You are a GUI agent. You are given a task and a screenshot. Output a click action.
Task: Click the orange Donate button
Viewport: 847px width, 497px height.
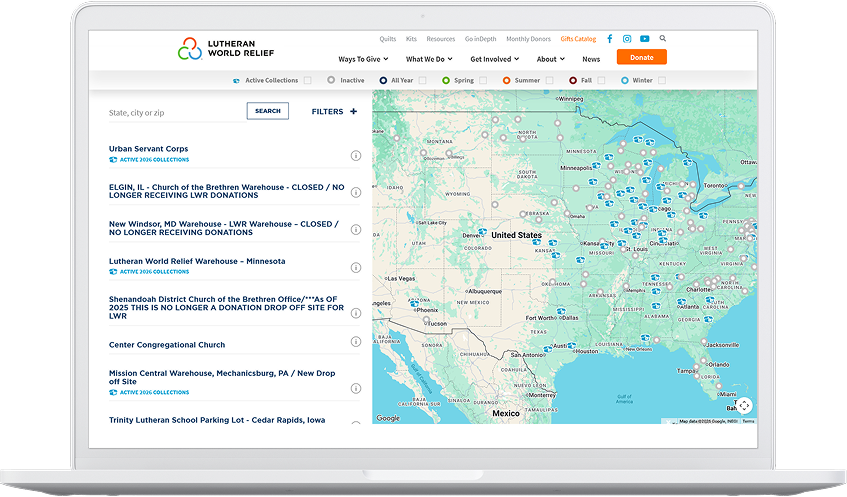click(x=641, y=57)
